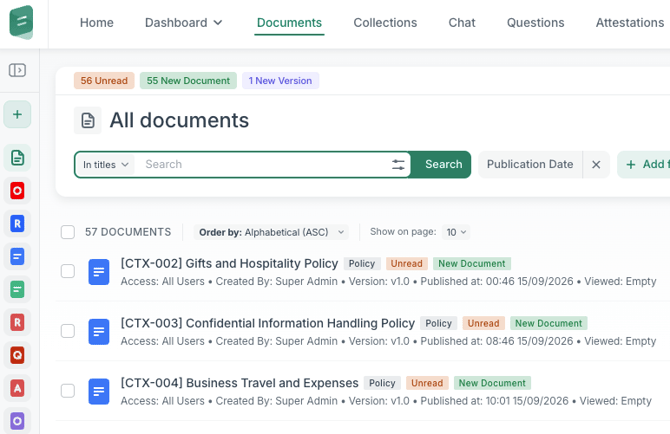The width and height of the screenshot is (670, 434).
Task: Select all 57 documents checkbox
Action: point(68,232)
